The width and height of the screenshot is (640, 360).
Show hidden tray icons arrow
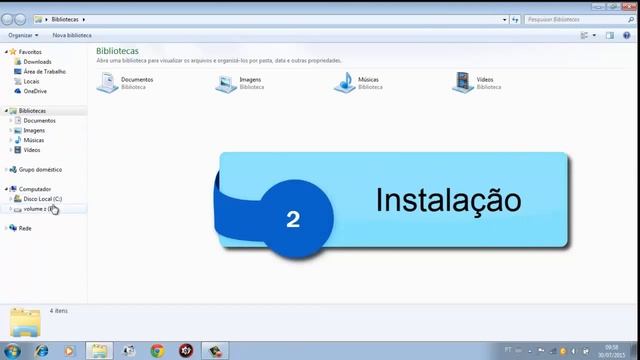click(530, 351)
